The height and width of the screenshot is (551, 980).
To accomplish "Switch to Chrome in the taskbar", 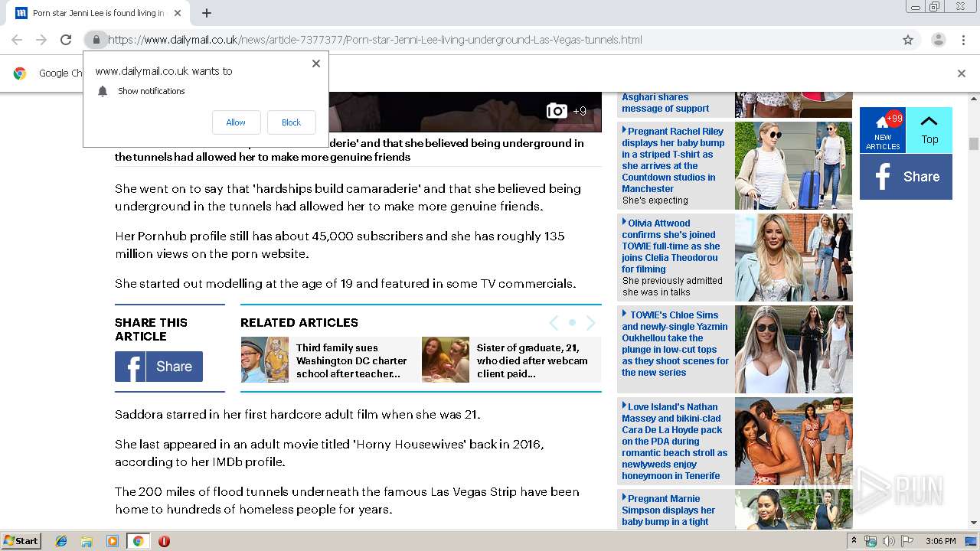I will 138,541.
